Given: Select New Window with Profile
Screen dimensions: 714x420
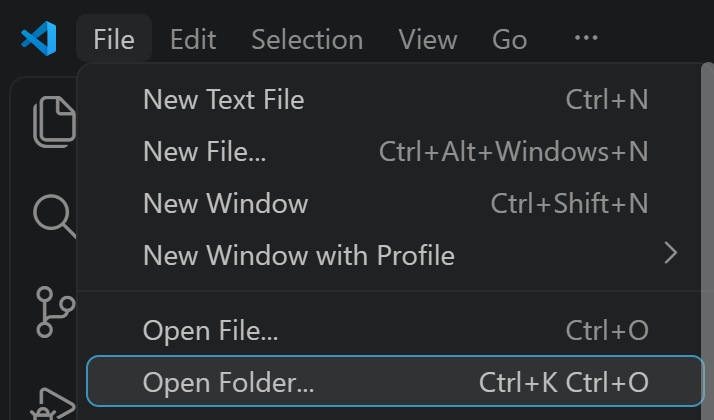Looking at the screenshot, I should click(390, 255).
